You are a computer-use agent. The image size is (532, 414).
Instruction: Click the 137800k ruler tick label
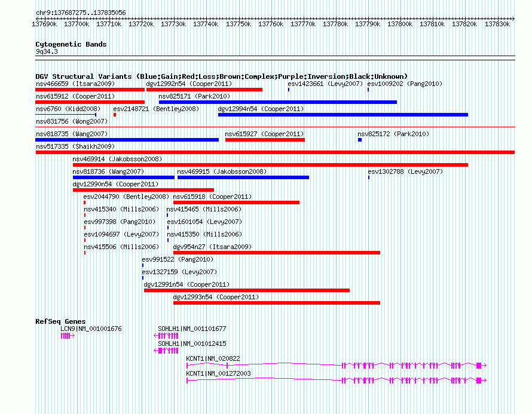400,24
